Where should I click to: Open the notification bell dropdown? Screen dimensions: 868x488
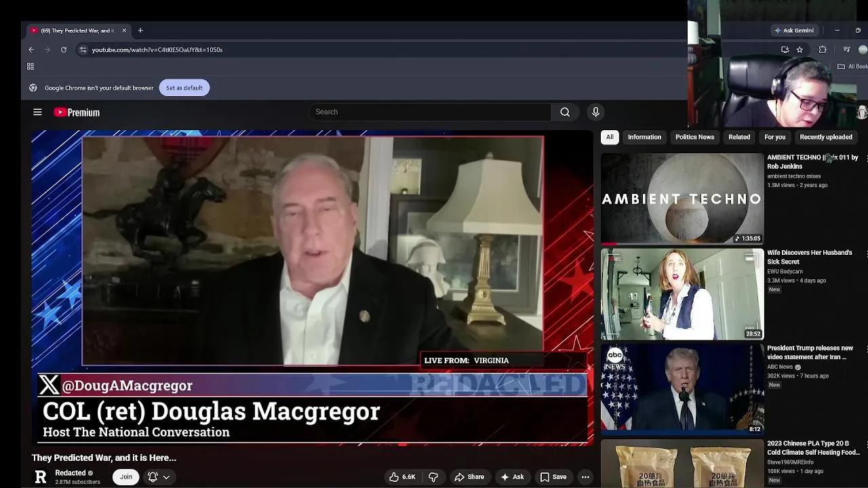coord(159,477)
